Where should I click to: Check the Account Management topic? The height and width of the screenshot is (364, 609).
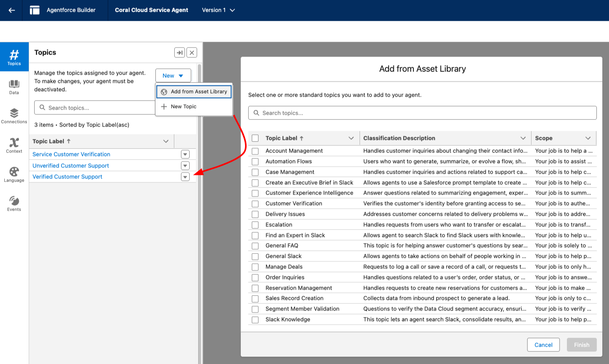point(255,151)
